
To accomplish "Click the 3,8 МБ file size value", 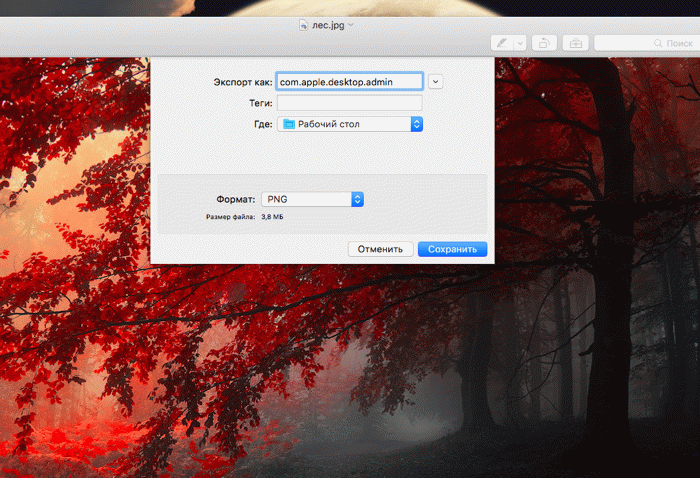I will (x=272, y=217).
